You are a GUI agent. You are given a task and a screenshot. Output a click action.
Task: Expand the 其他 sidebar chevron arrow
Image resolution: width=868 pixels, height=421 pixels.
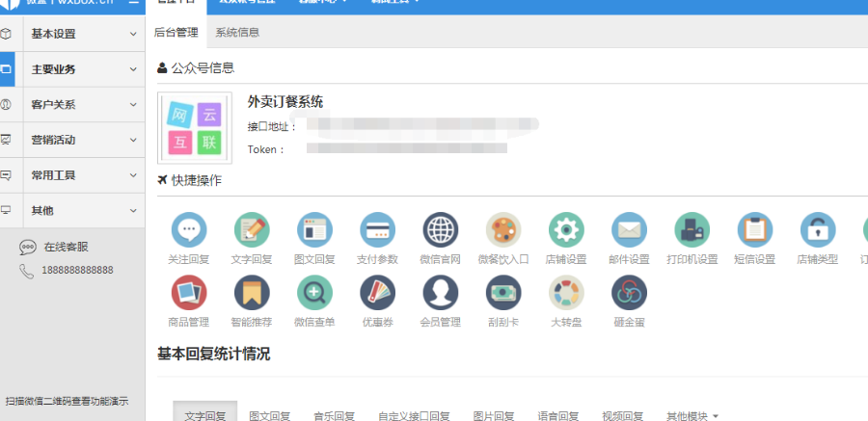[x=133, y=211]
